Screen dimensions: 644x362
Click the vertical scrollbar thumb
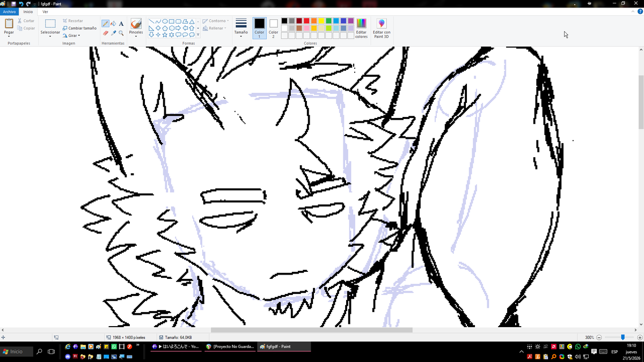[x=641, y=102]
